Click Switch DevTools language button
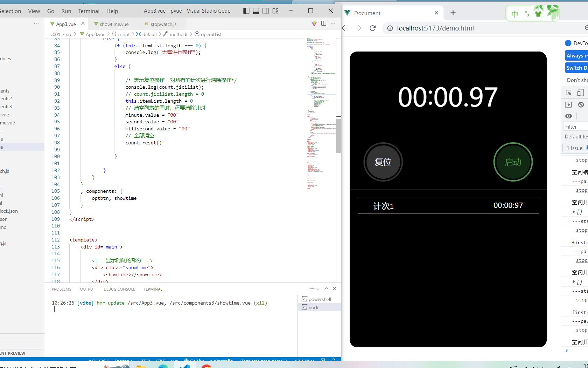The width and height of the screenshot is (588, 368). pos(576,68)
